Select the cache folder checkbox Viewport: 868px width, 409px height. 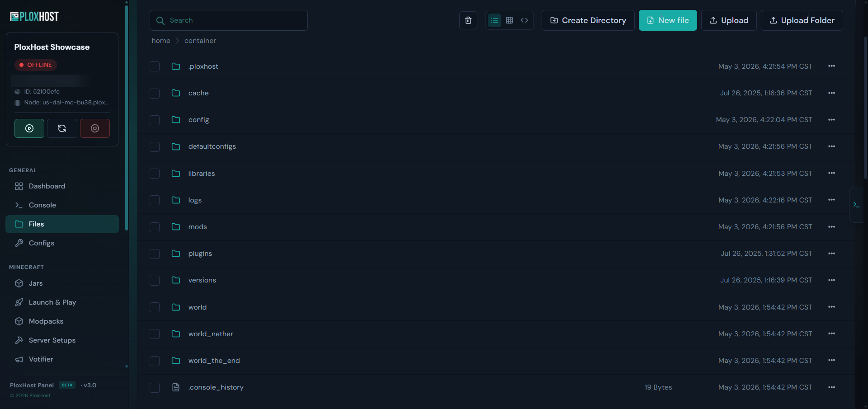click(155, 93)
